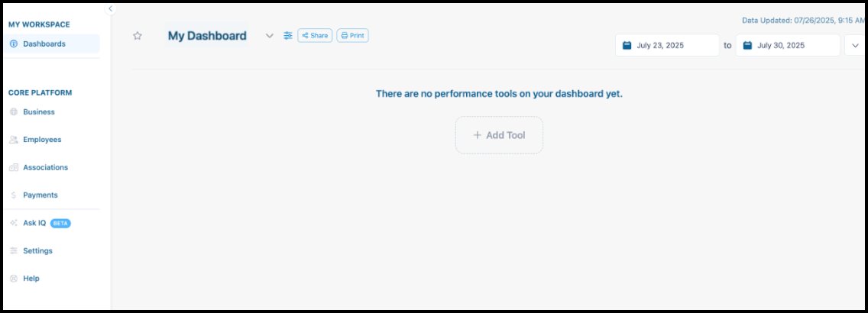Open the Dashboards section
The image size is (868, 313).
[44, 44]
